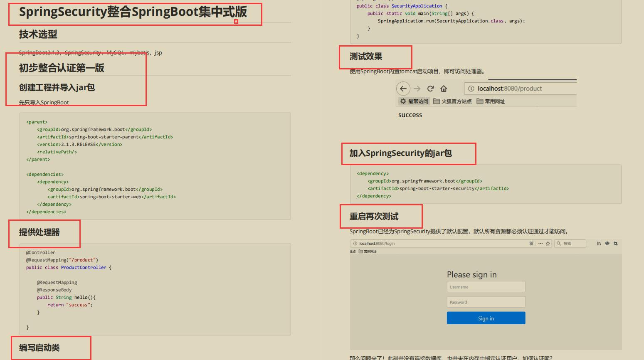The width and height of the screenshot is (644, 360).
Task: Click the public class SecurityApplication line
Action: pos(402,6)
